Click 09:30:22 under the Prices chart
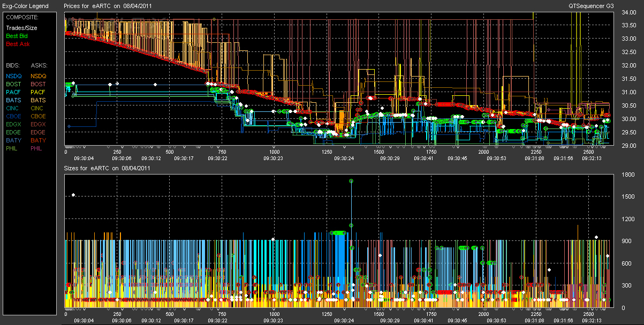The width and height of the screenshot is (644, 325). (x=217, y=158)
